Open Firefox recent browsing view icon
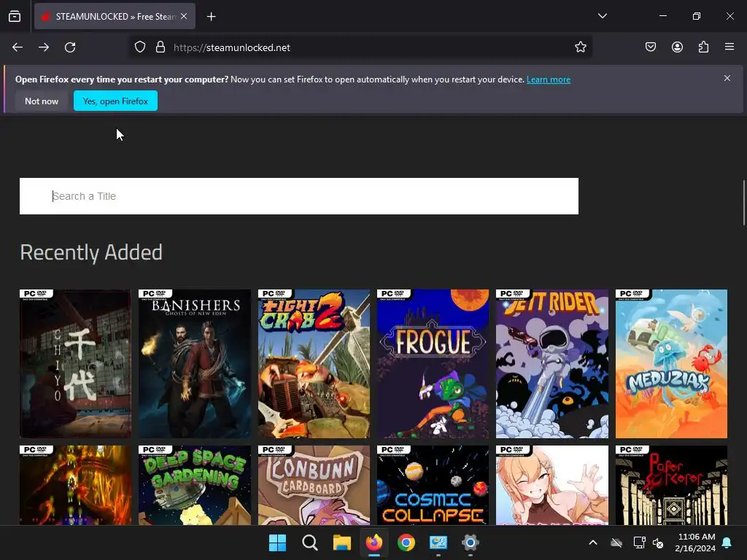The height and width of the screenshot is (560, 747). click(x=15, y=16)
